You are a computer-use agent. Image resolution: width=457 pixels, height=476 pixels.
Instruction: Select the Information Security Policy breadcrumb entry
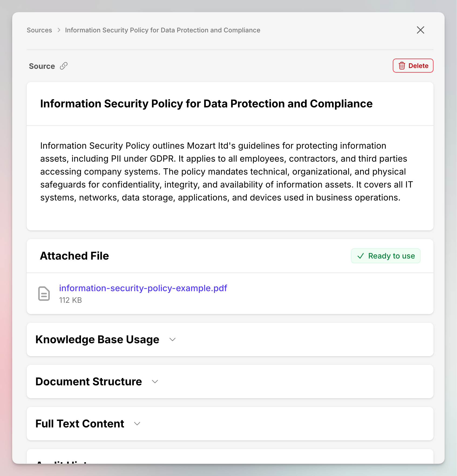[x=162, y=30]
